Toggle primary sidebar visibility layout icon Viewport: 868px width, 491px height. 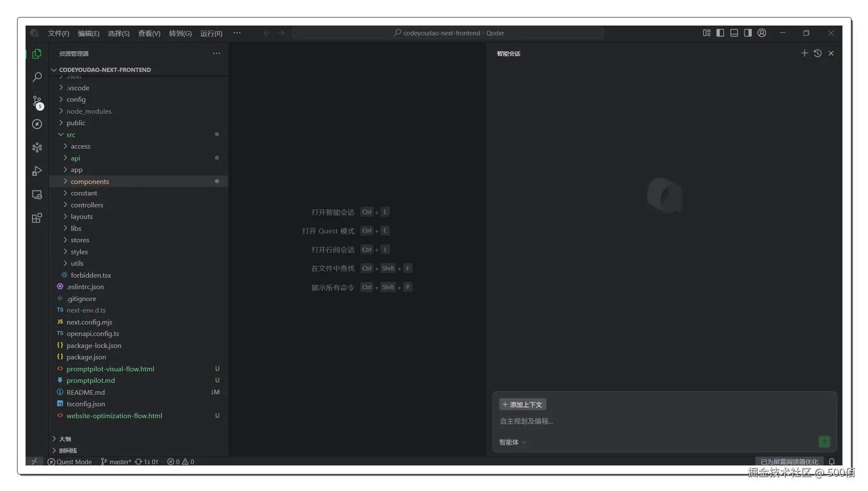(720, 33)
